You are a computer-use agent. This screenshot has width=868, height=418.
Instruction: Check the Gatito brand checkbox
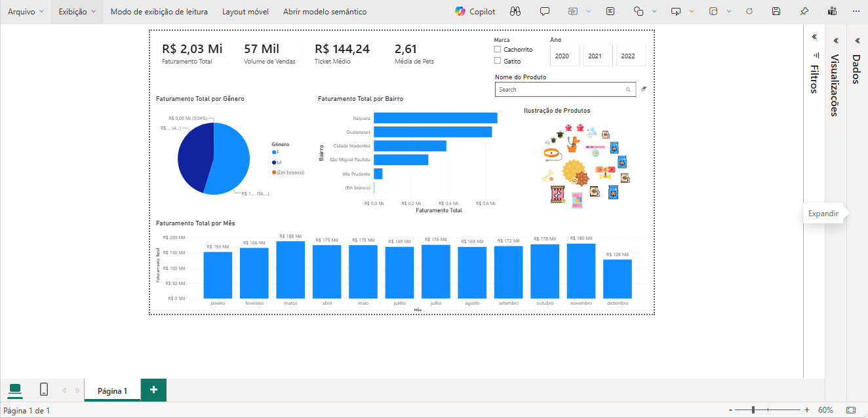click(x=498, y=61)
